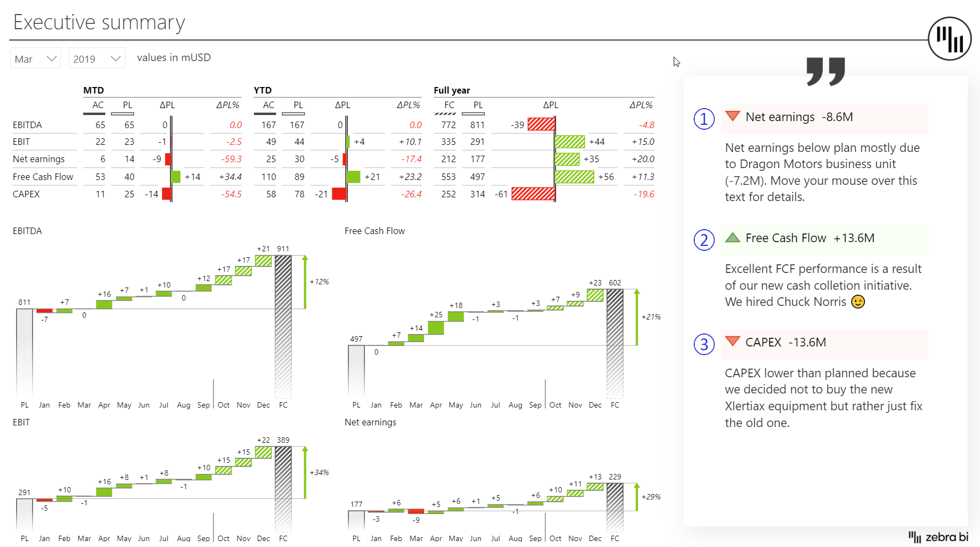Open the Mar month dropdown
Viewport: 980px width, 547px height.
click(35, 58)
